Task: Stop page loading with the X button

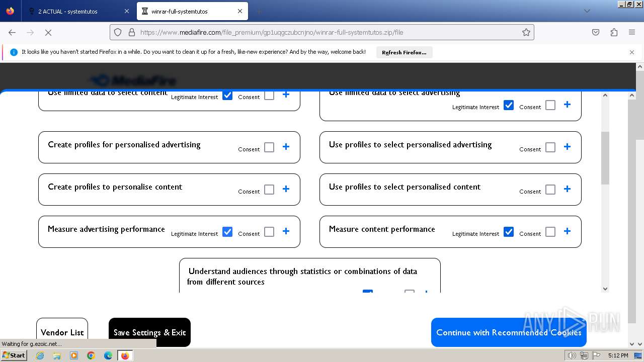Action: (48, 32)
